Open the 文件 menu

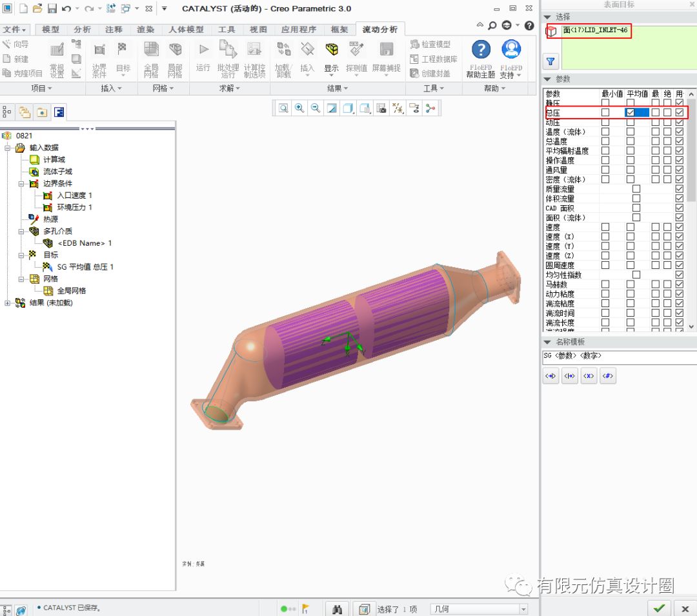[x=14, y=30]
